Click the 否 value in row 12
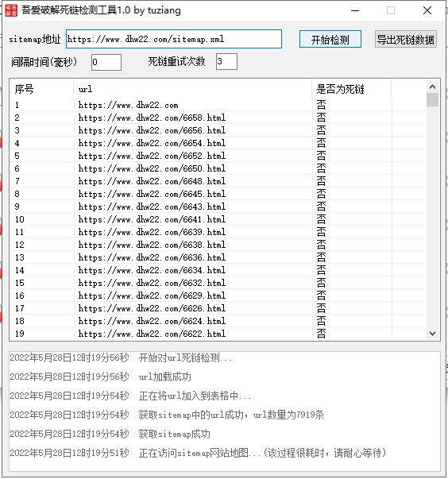Image resolution: width=448 pixels, height=479 pixels. 321,245
